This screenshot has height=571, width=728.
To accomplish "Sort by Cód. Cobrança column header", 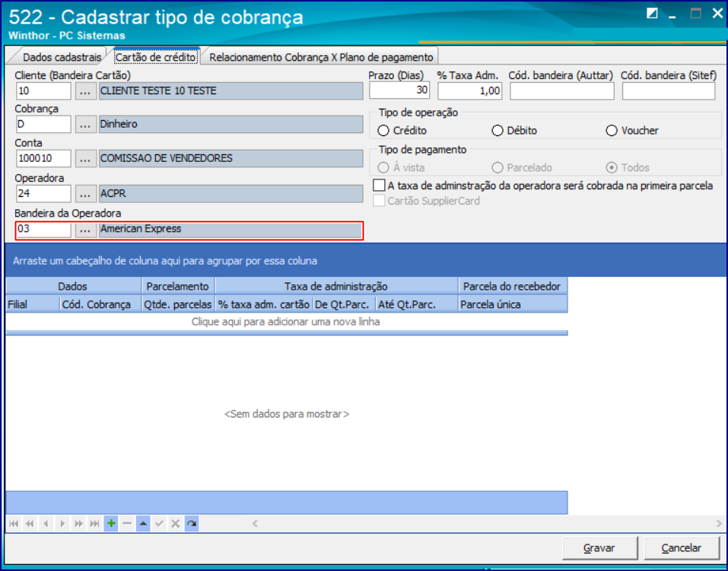I will 100,305.
